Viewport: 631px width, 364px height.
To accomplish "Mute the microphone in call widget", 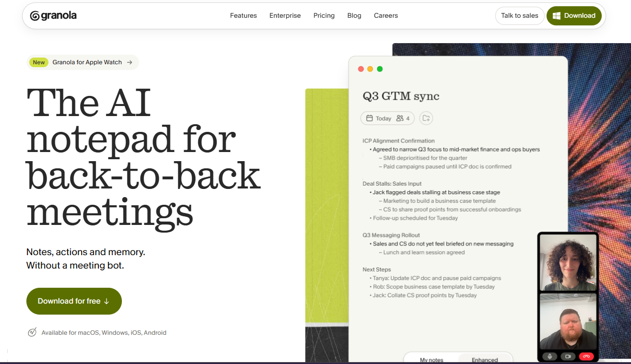I will (x=550, y=356).
